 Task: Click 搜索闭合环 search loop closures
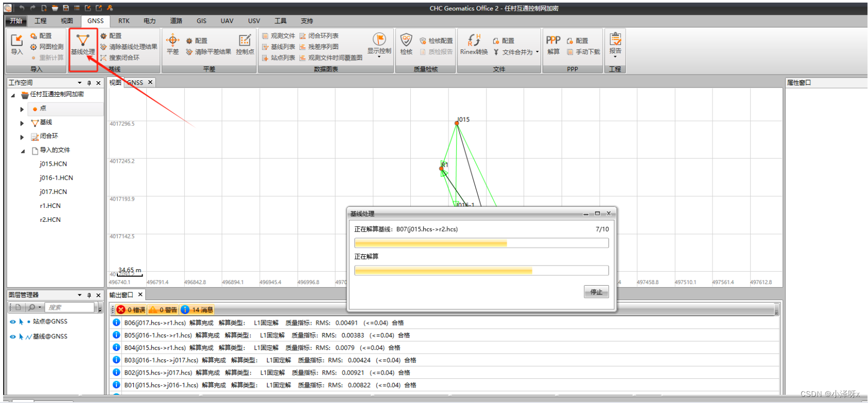coord(120,58)
